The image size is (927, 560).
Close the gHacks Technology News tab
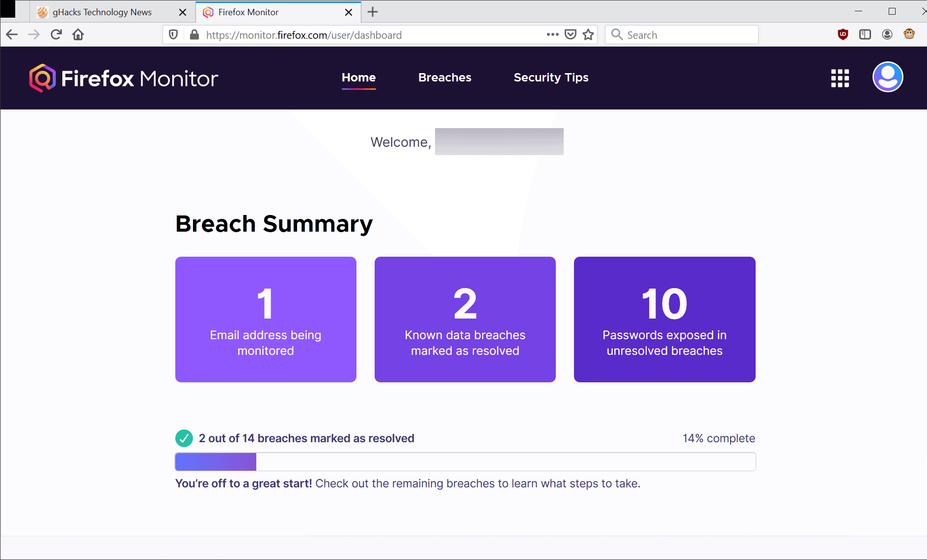click(183, 12)
